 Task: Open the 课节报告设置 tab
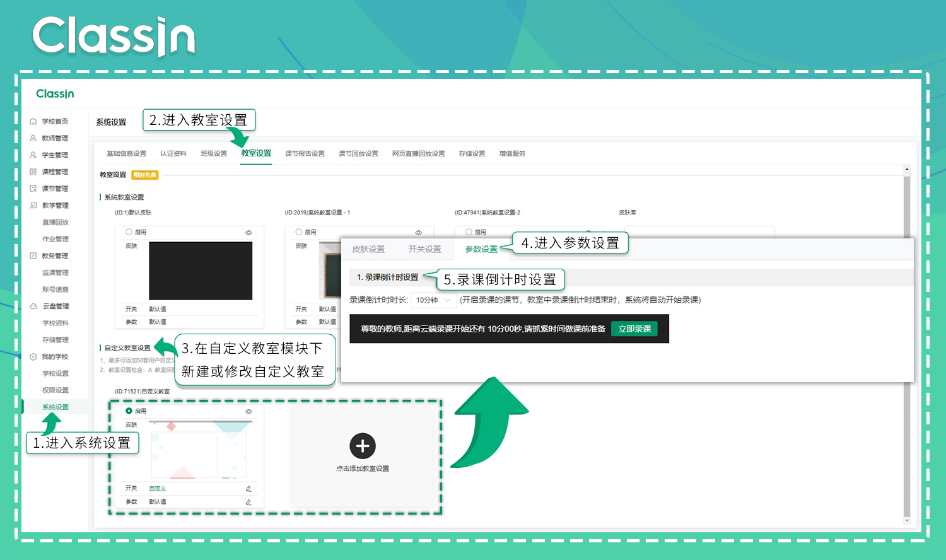[x=305, y=153]
